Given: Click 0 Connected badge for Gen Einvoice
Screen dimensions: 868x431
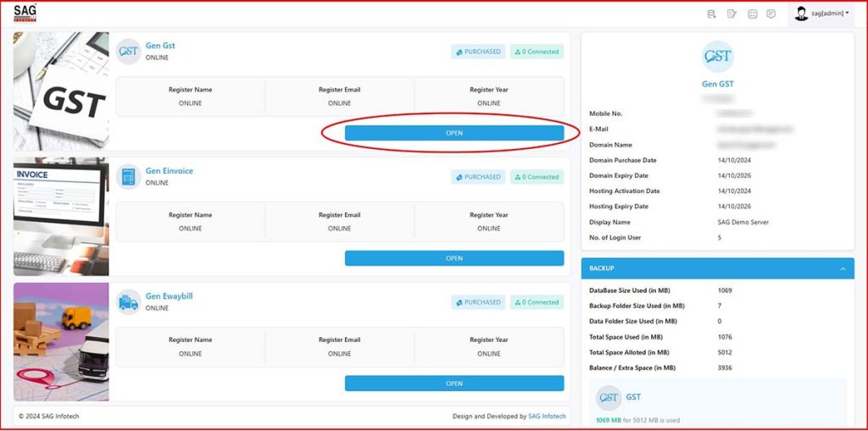Looking at the screenshot, I should pyautogui.click(x=537, y=177).
